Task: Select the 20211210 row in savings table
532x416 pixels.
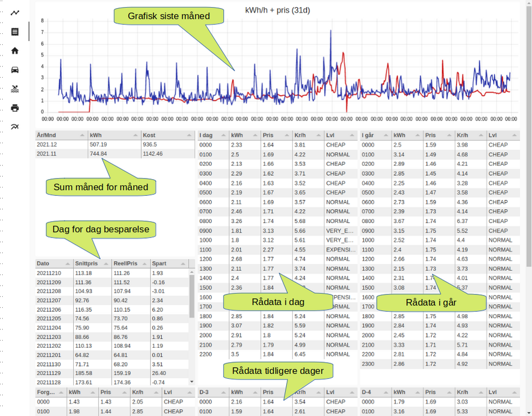Action: pos(111,273)
